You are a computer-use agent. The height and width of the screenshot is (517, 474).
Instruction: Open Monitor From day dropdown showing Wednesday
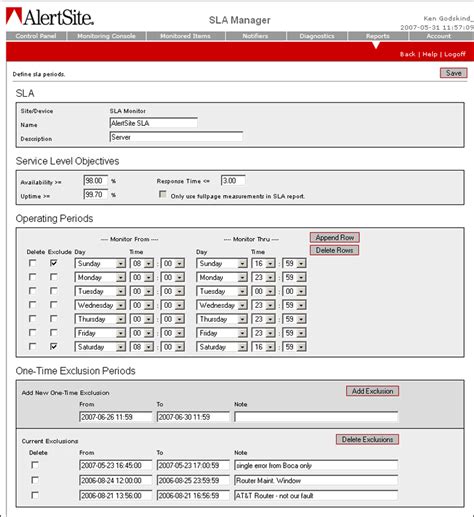pyautogui.click(x=100, y=305)
